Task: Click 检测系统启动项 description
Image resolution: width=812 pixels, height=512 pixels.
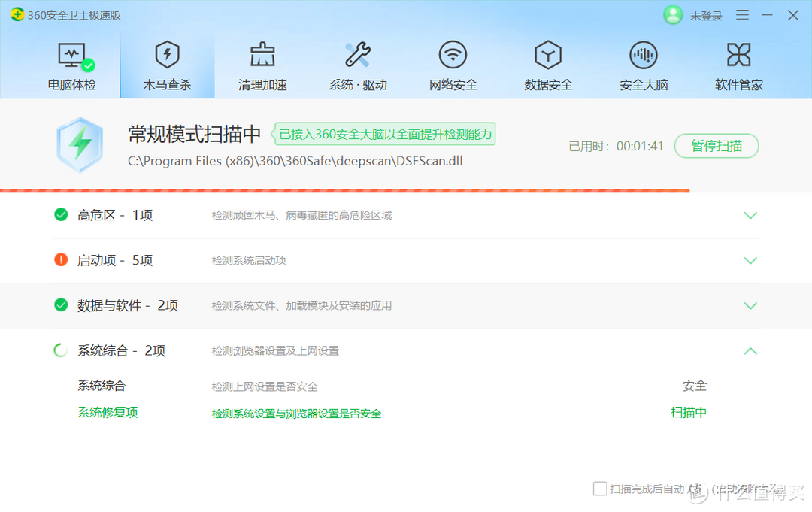Action: click(x=249, y=260)
